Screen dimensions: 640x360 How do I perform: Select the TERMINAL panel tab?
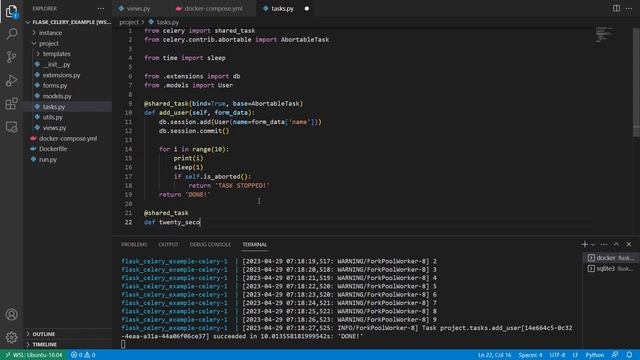pyautogui.click(x=255, y=244)
